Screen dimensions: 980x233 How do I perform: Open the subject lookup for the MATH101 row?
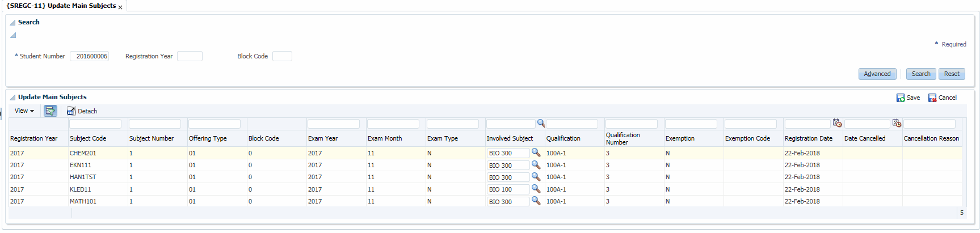536,201
